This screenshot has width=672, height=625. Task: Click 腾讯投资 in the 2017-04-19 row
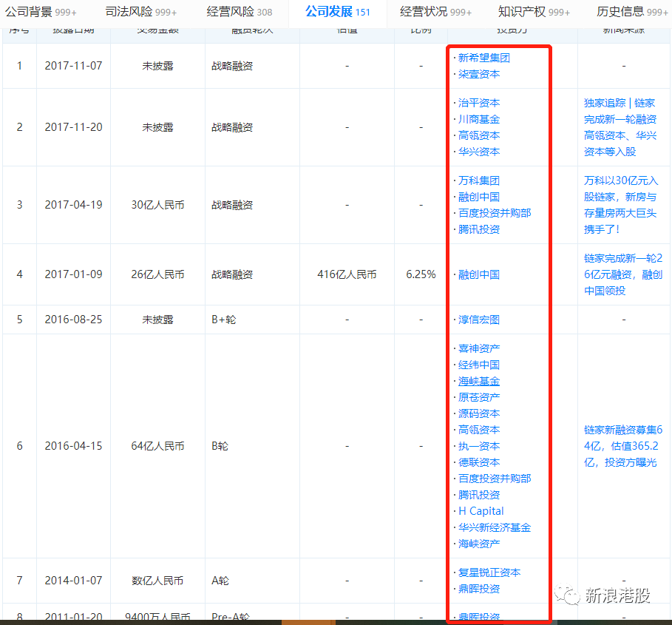(479, 229)
